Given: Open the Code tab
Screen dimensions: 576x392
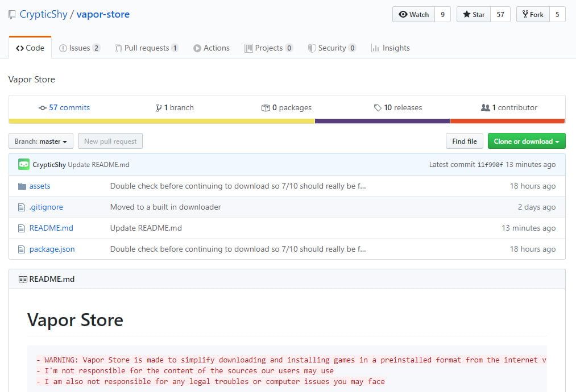Looking at the screenshot, I should 30,48.
